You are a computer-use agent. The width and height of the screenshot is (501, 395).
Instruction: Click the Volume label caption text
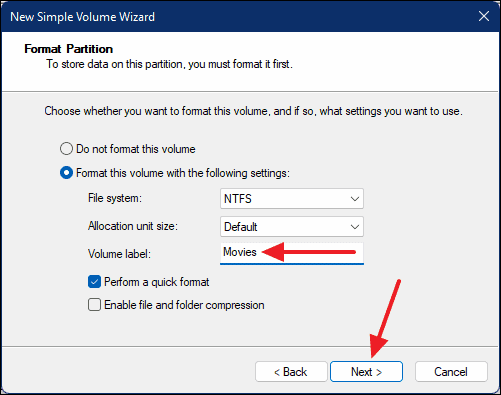(x=119, y=254)
